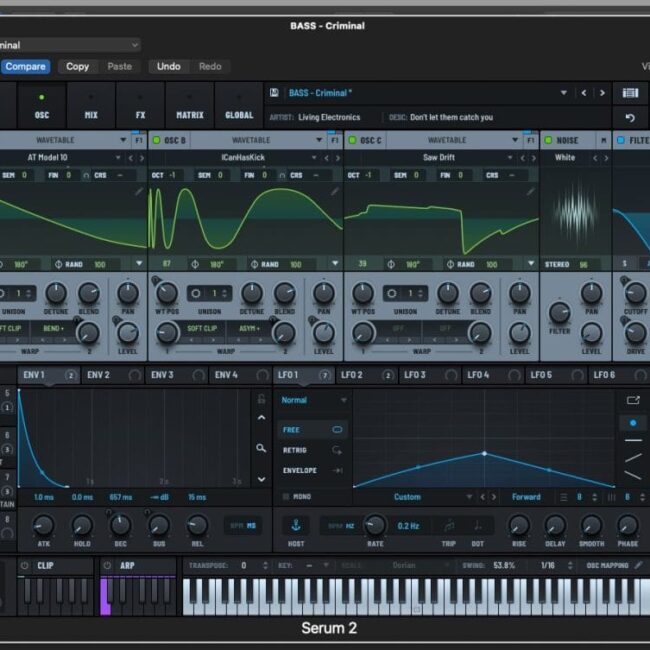Click the magnifier zoom icon in envelope panel

tap(261, 449)
